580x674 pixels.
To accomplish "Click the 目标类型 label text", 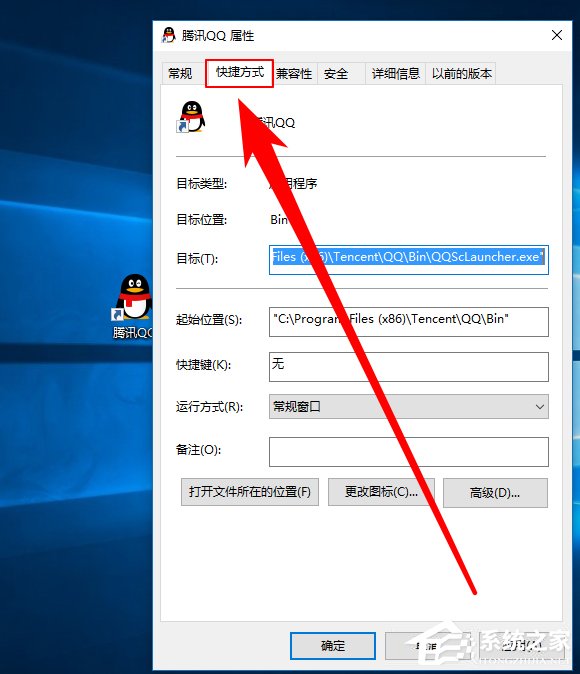I will pos(202,184).
